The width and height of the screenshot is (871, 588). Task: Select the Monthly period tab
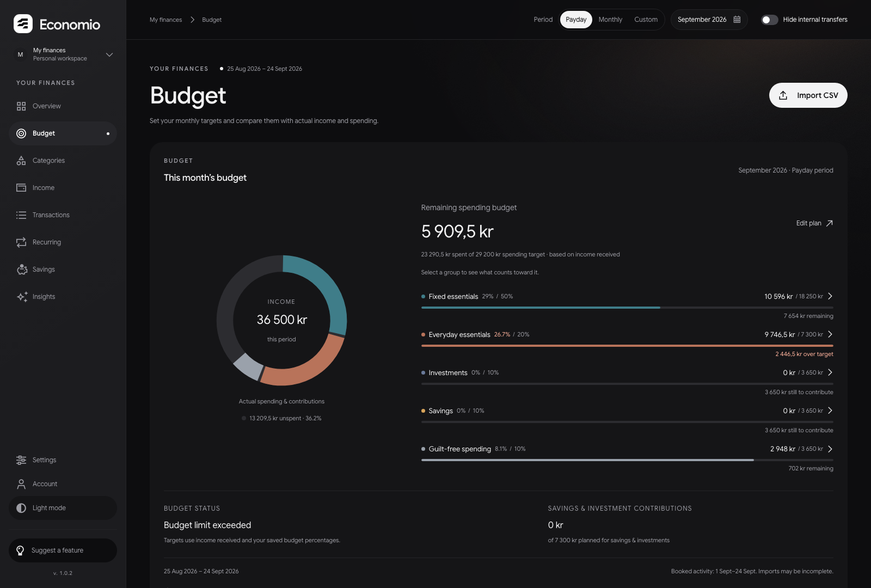(x=610, y=20)
